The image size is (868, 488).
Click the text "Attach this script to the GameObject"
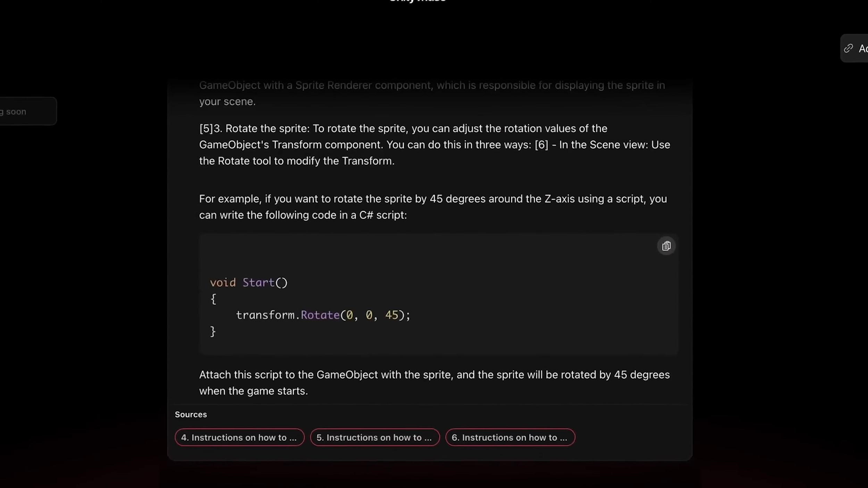(x=288, y=375)
